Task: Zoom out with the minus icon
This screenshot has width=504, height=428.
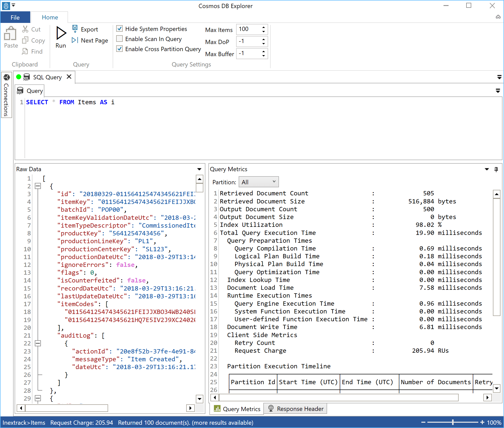Action: (x=423, y=422)
